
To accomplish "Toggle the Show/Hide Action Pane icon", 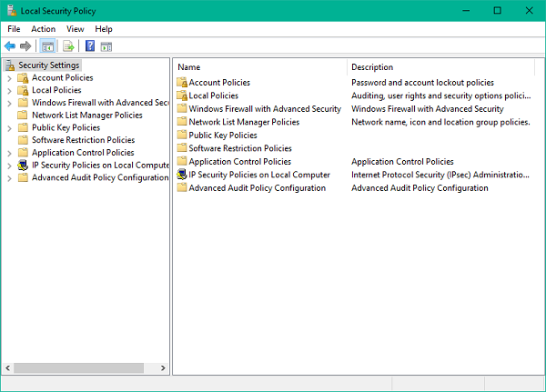I will (106, 46).
